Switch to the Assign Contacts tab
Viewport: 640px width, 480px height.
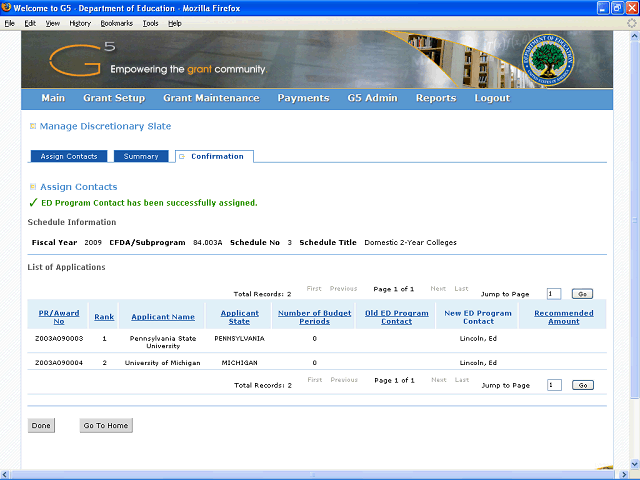tap(69, 157)
